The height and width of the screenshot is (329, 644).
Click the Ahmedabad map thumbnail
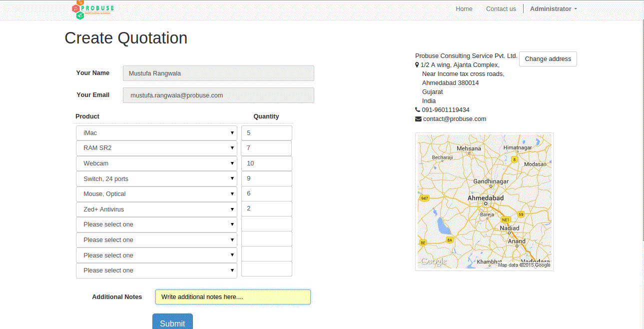484,201
